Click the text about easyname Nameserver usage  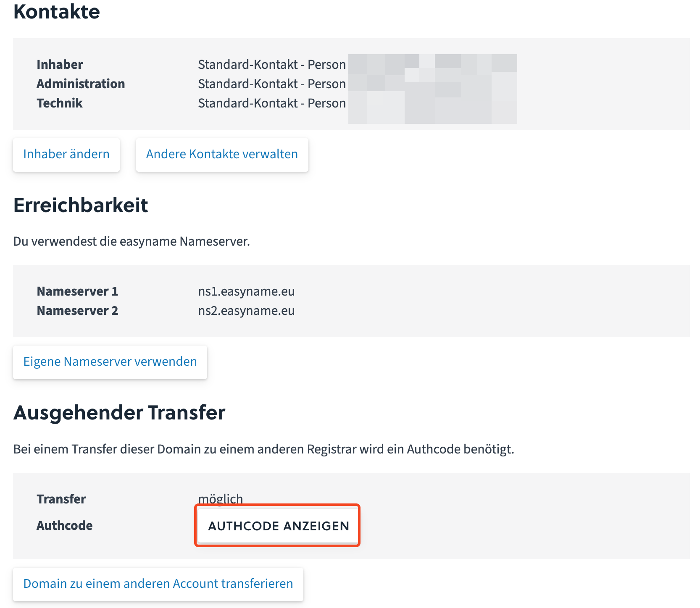[132, 241]
